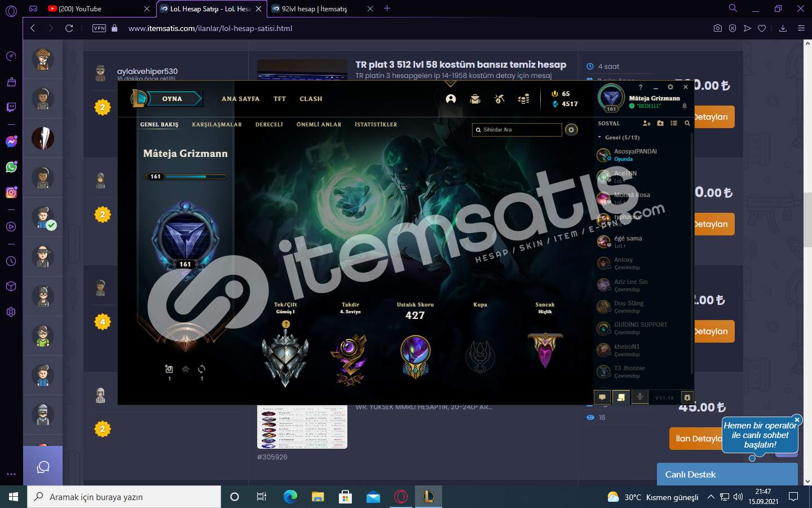Open the Opera easy setup menu
The width and height of the screenshot is (812, 508).
(801, 28)
